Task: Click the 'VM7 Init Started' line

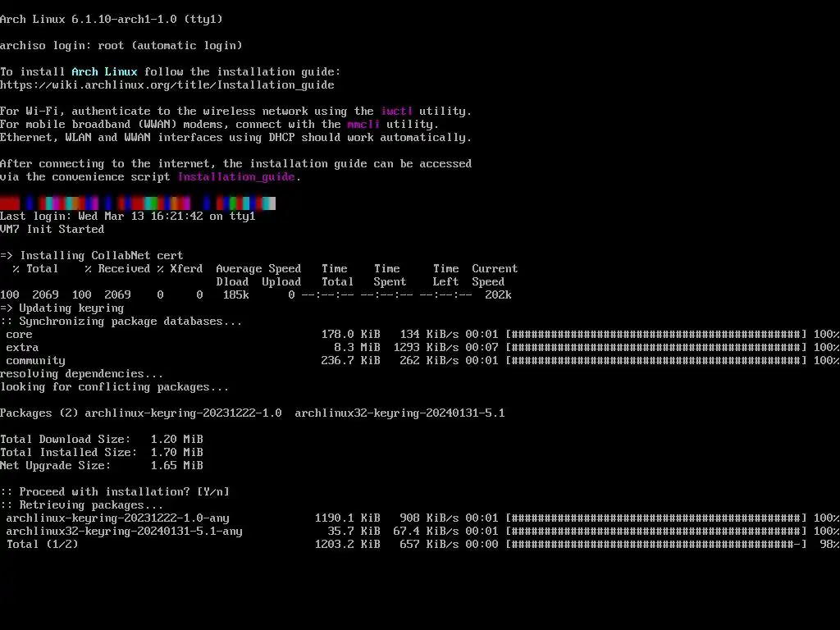Action: [52, 230]
